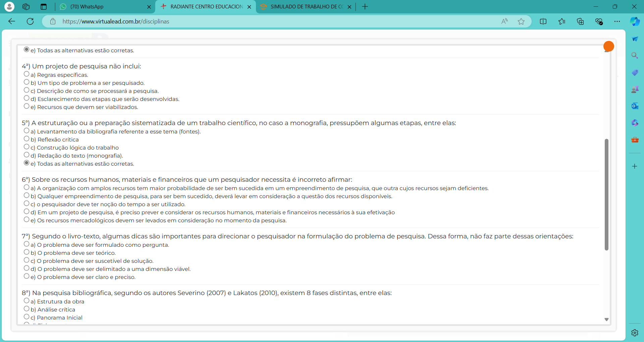Image resolution: width=644 pixels, height=342 pixels.
Task: Open the Collections toolbar icon
Action: point(580,21)
